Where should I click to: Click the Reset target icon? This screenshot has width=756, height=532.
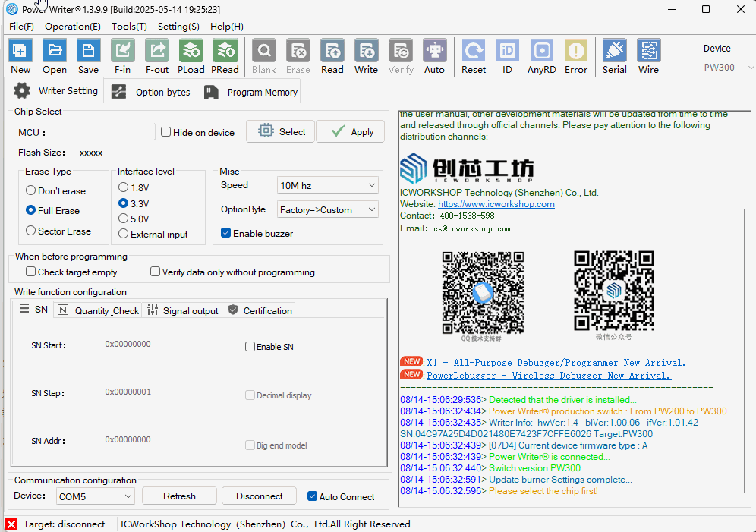pyautogui.click(x=474, y=51)
